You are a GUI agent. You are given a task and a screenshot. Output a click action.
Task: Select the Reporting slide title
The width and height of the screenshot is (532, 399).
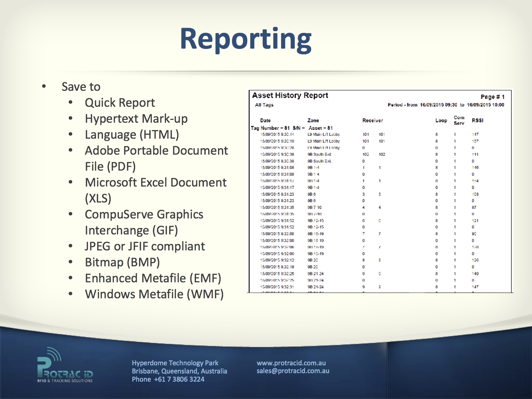click(x=245, y=39)
